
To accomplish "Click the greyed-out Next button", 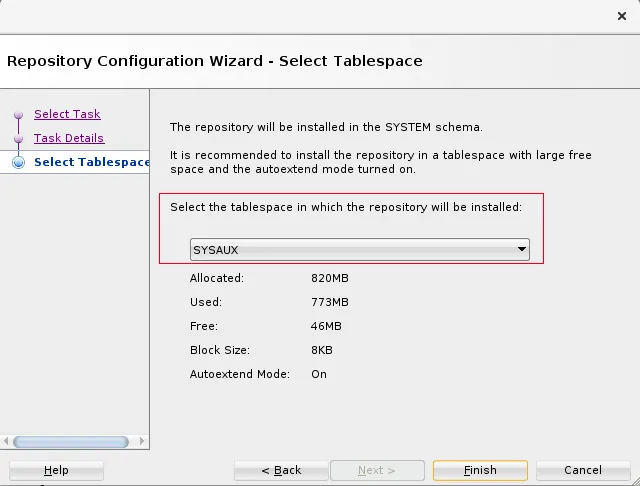I will point(377,470).
